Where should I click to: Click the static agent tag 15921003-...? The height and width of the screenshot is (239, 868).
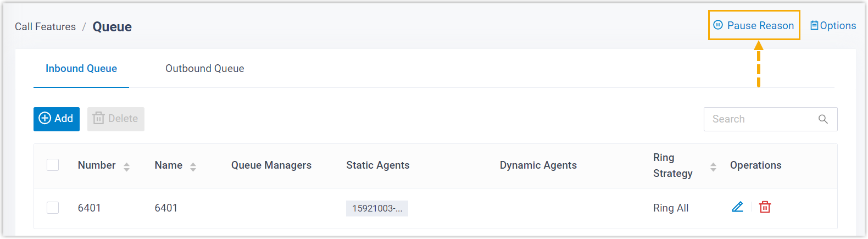tap(377, 208)
